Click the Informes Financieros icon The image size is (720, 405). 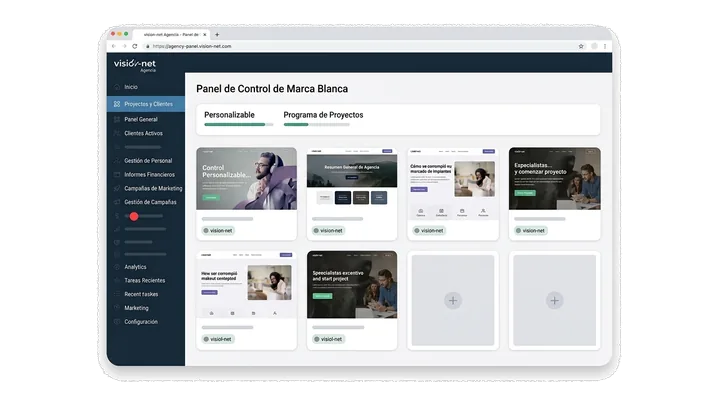click(117, 174)
